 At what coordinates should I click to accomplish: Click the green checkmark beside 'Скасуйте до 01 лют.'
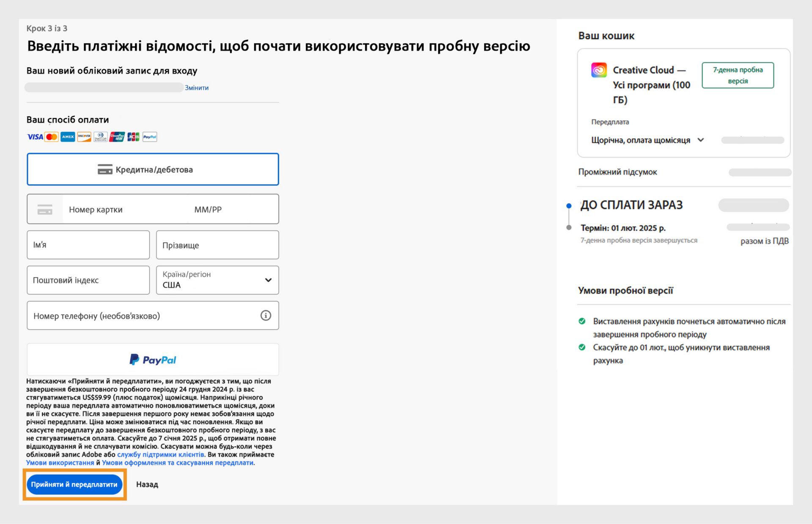582,347
